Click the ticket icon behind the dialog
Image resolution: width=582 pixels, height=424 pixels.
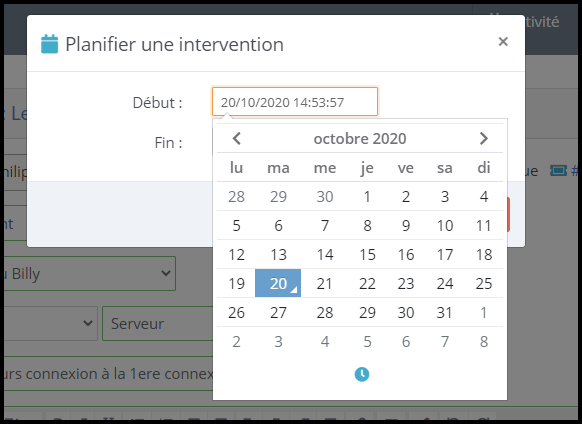click(x=558, y=170)
